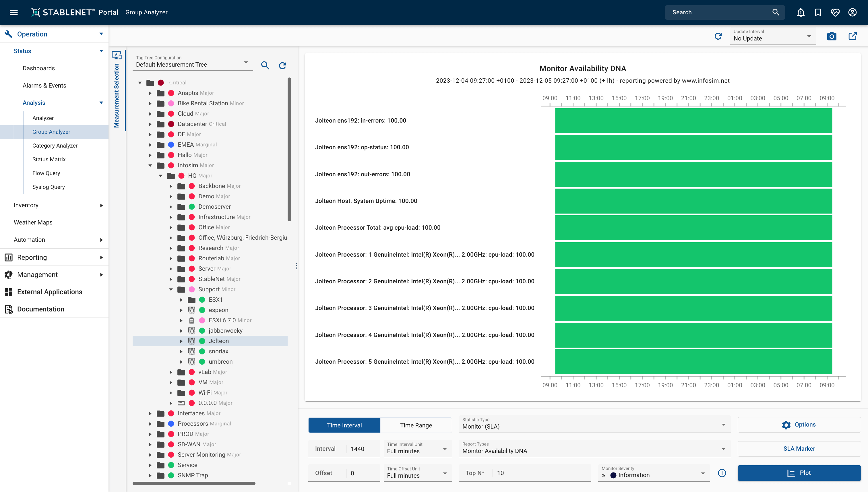Open the Analyzer page
The height and width of the screenshot is (492, 868).
[43, 118]
